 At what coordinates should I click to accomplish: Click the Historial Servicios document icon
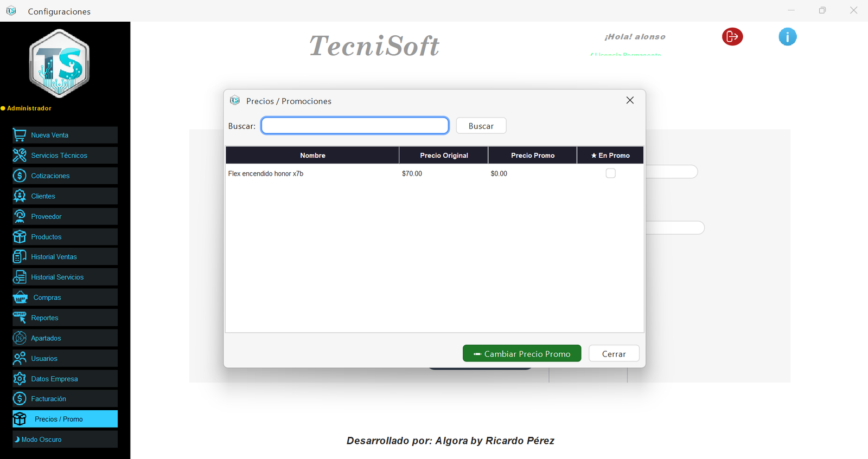20,277
